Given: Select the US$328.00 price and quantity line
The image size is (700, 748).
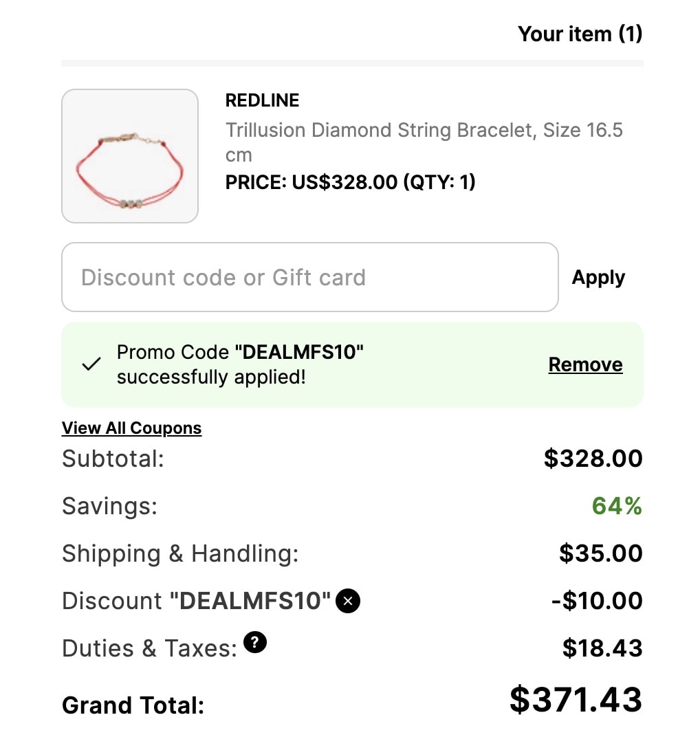Looking at the screenshot, I should [x=350, y=182].
